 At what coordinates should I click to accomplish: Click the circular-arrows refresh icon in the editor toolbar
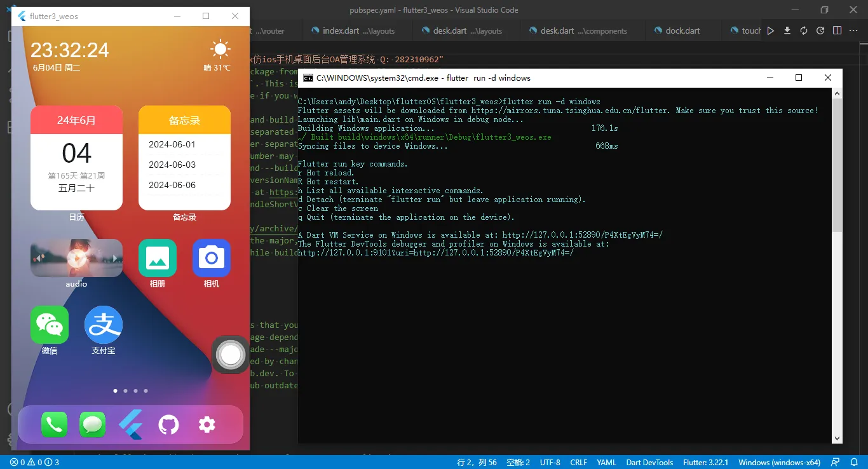click(804, 31)
